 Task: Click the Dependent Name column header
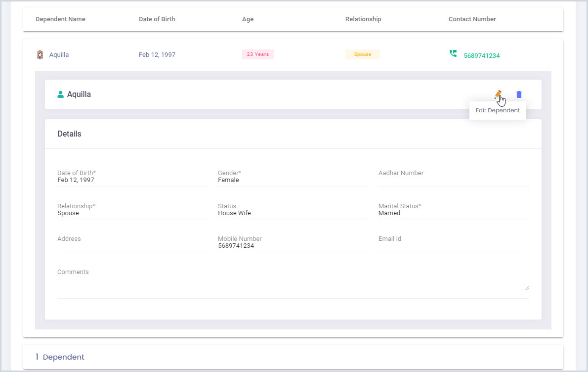60,19
